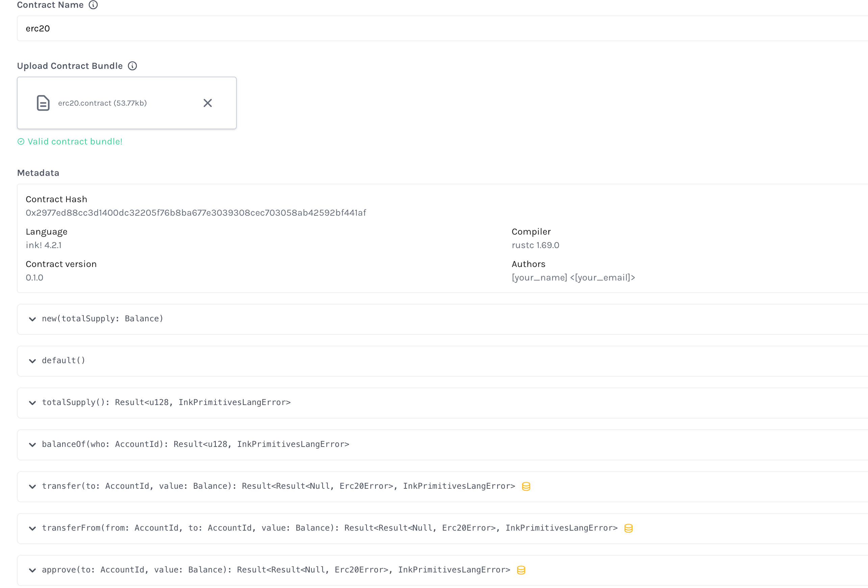Image resolution: width=868 pixels, height=588 pixels.
Task: Expand the new(totalSupply: Balance) constructor
Action: click(x=32, y=319)
